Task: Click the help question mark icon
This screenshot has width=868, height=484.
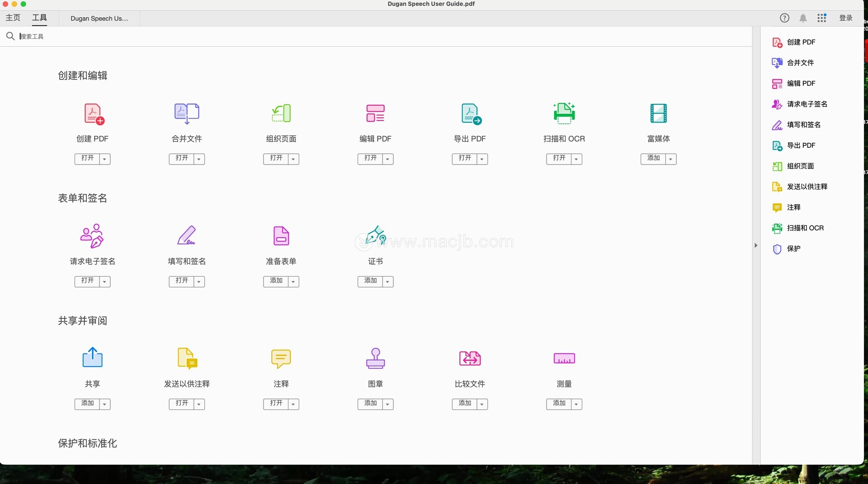Action: tap(784, 18)
